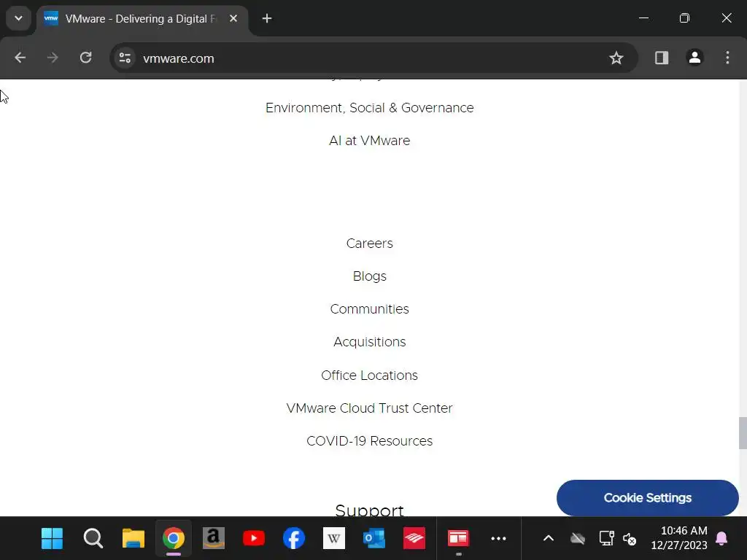Open the clock and date flyout

point(679,538)
